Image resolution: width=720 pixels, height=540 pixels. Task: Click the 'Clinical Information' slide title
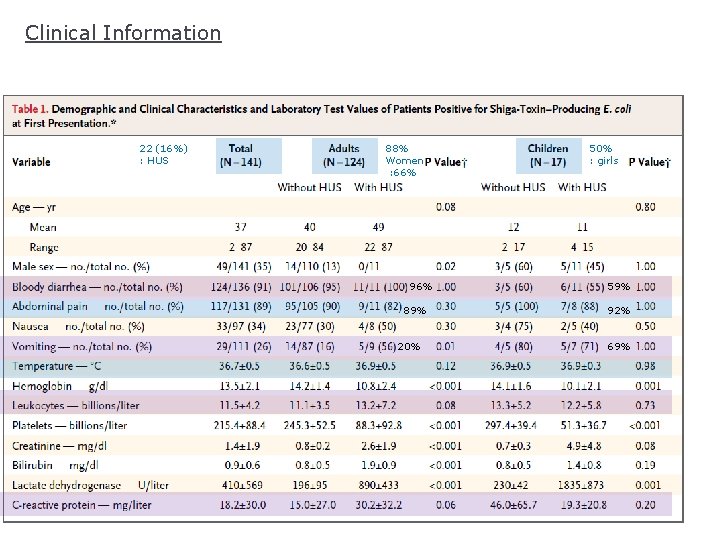tap(123, 34)
